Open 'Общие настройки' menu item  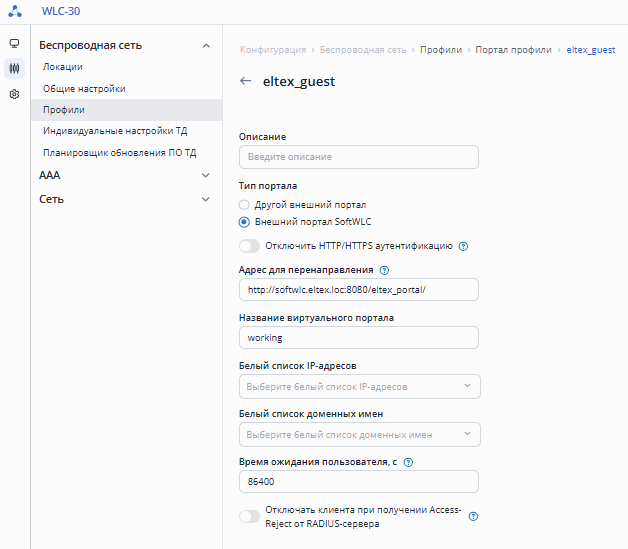coord(84,89)
